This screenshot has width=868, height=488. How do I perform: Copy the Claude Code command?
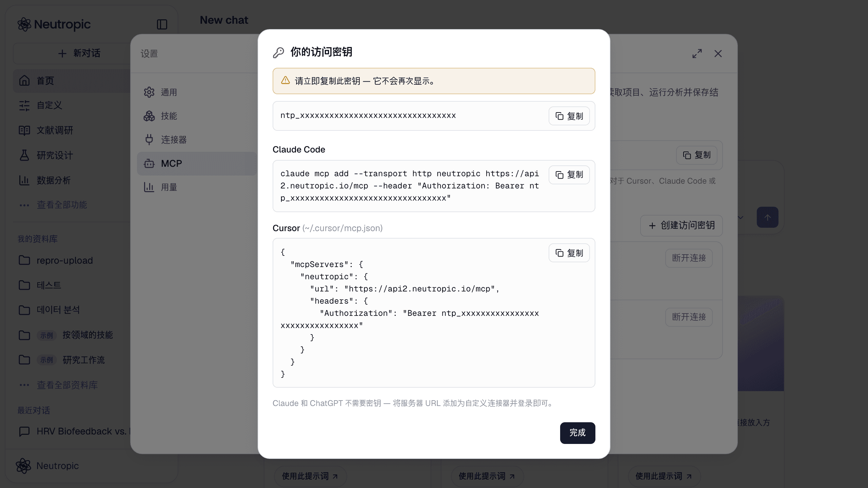[x=569, y=175]
